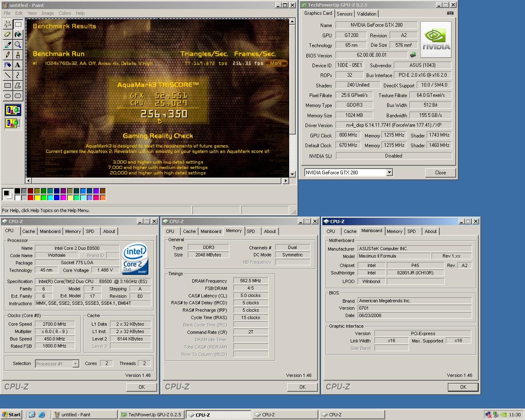
Task: Open the Edit menu in Paint
Action: 19,13
